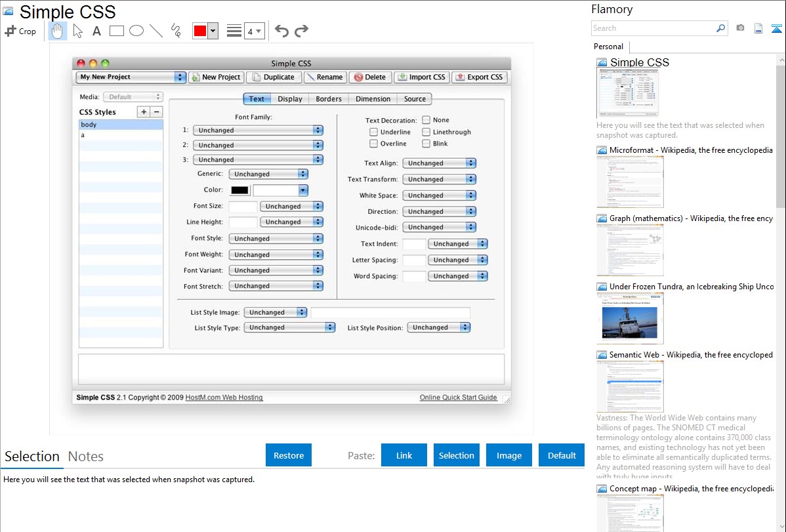The width and height of the screenshot is (786, 532).
Task: Switch to the Text tab
Action: 257,99
